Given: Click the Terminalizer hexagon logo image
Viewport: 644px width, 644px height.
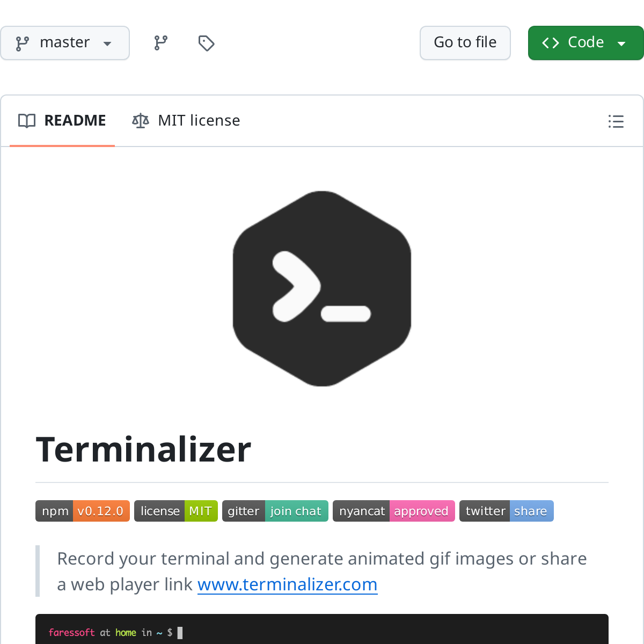Looking at the screenshot, I should click(322, 288).
